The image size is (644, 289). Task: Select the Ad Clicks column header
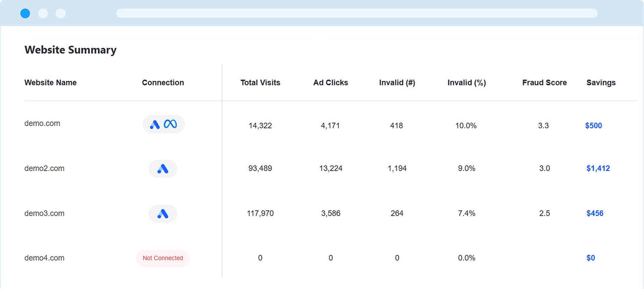point(330,83)
